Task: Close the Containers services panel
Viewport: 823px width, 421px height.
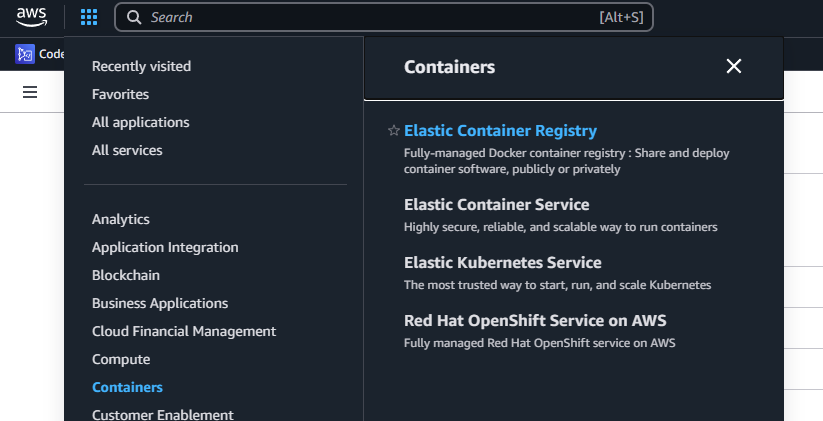Action: (x=733, y=66)
